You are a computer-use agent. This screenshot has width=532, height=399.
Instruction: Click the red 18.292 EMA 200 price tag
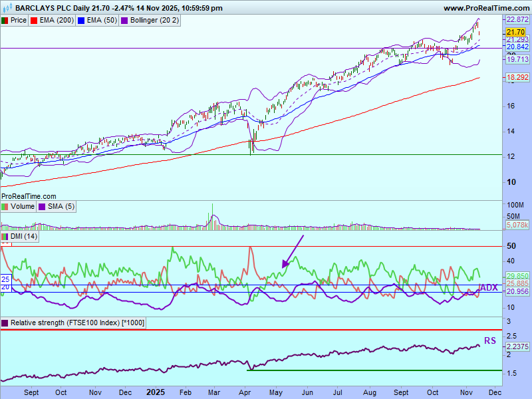pyautogui.click(x=517, y=78)
